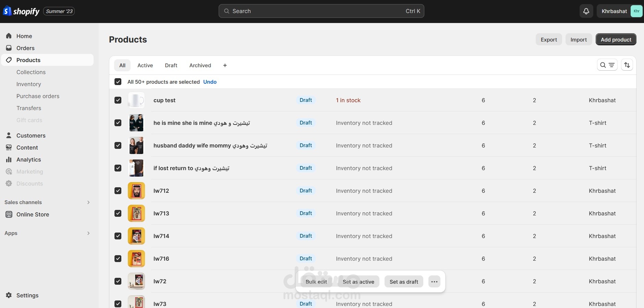Click the Undo selection link

tap(210, 82)
